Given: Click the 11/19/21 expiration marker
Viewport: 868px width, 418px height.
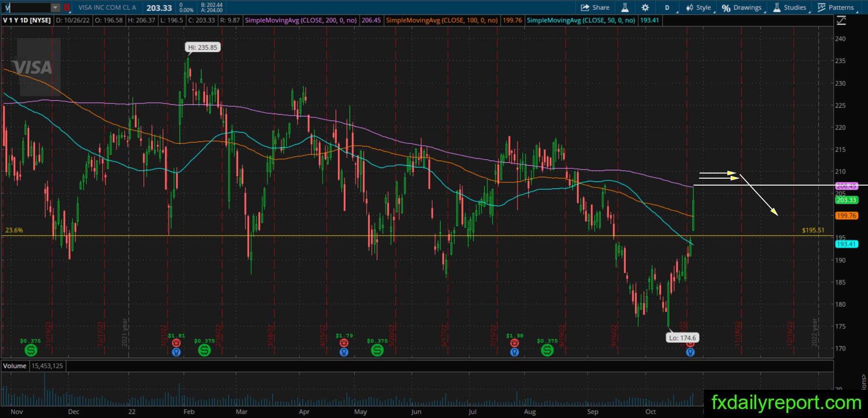Looking at the screenshot, I should tap(48, 334).
